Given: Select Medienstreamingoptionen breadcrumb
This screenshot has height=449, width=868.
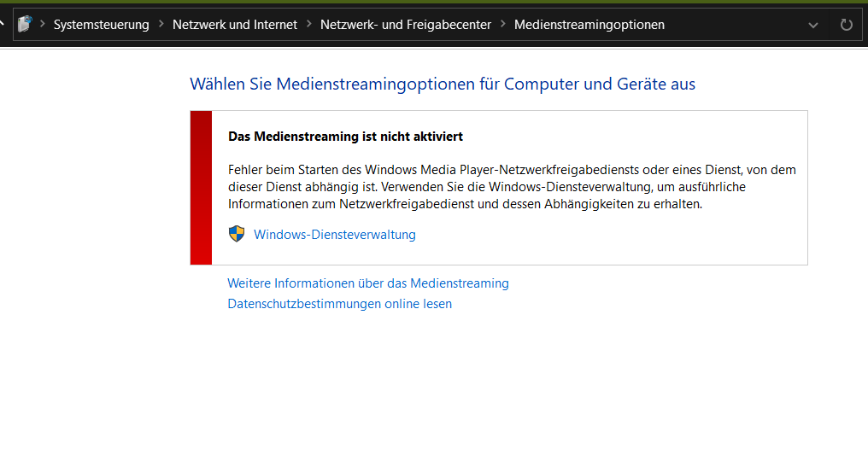Looking at the screenshot, I should [x=589, y=25].
